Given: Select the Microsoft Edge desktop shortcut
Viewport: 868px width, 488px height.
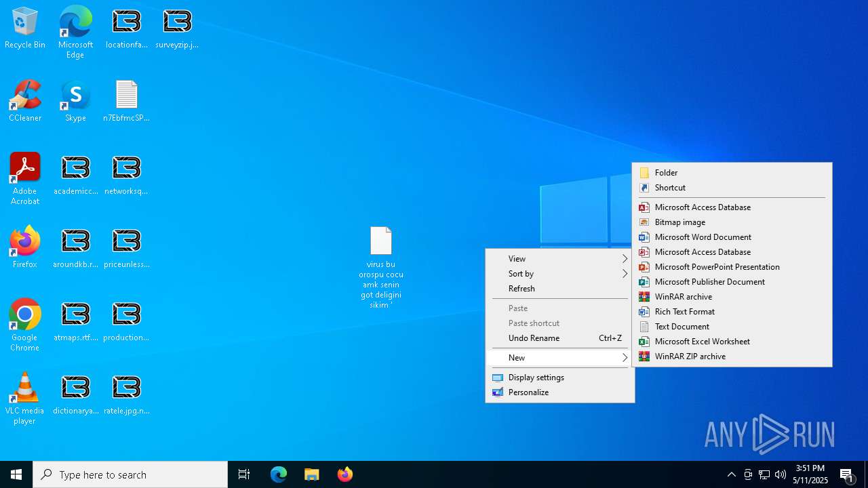Looking at the screenshot, I should pyautogui.click(x=75, y=32).
